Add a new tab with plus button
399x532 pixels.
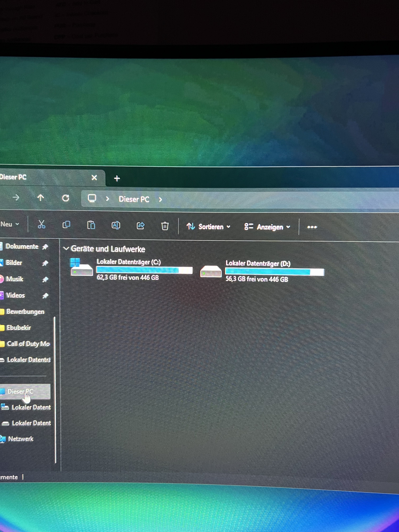coord(117,178)
